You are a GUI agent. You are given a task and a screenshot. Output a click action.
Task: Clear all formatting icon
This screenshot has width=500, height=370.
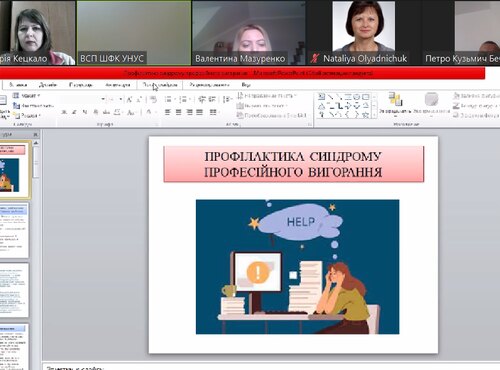pyautogui.click(x=153, y=99)
